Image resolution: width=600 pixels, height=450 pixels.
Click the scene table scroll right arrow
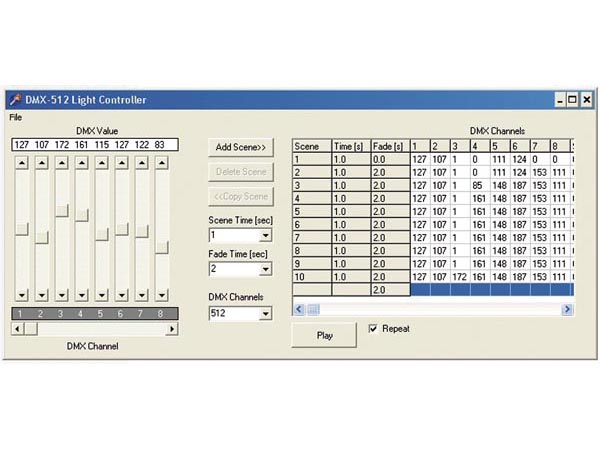[x=567, y=309]
